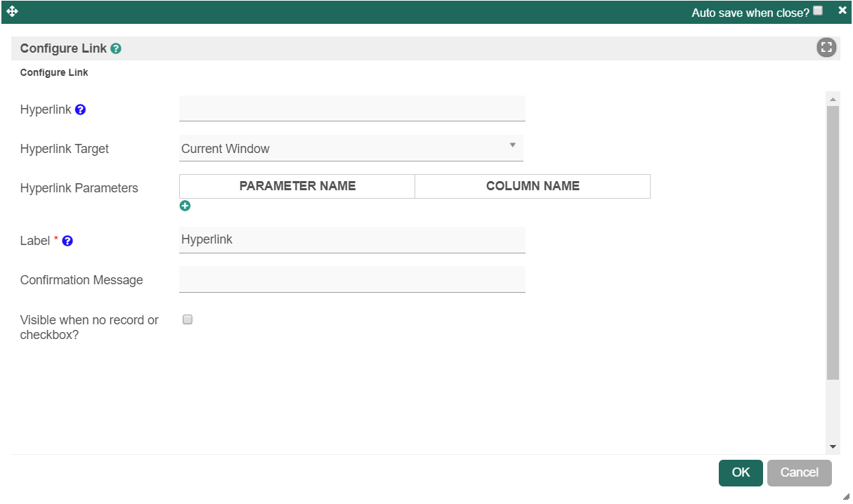Show help for the Label field
This screenshot has height=504, width=853.
pos(67,241)
